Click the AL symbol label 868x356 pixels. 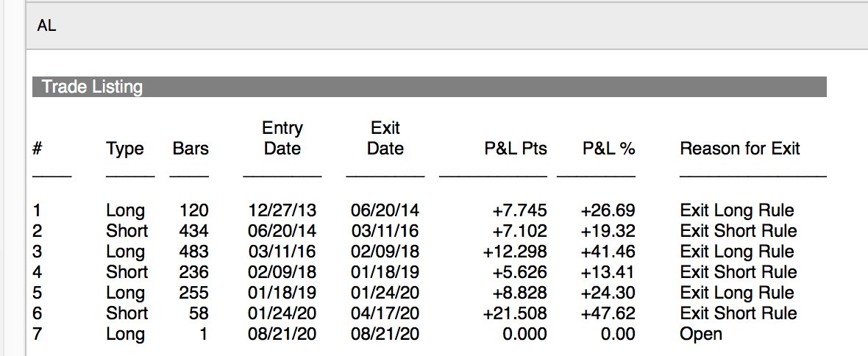[x=46, y=26]
